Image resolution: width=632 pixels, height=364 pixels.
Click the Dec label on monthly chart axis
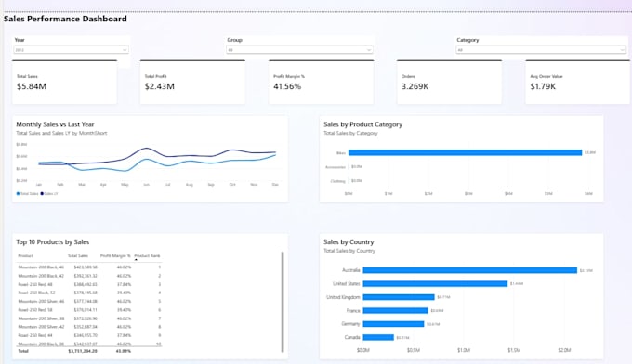(x=275, y=185)
